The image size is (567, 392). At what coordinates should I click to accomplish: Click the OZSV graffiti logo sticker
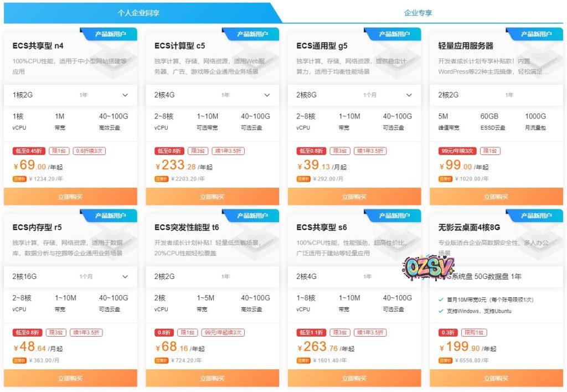(428, 267)
